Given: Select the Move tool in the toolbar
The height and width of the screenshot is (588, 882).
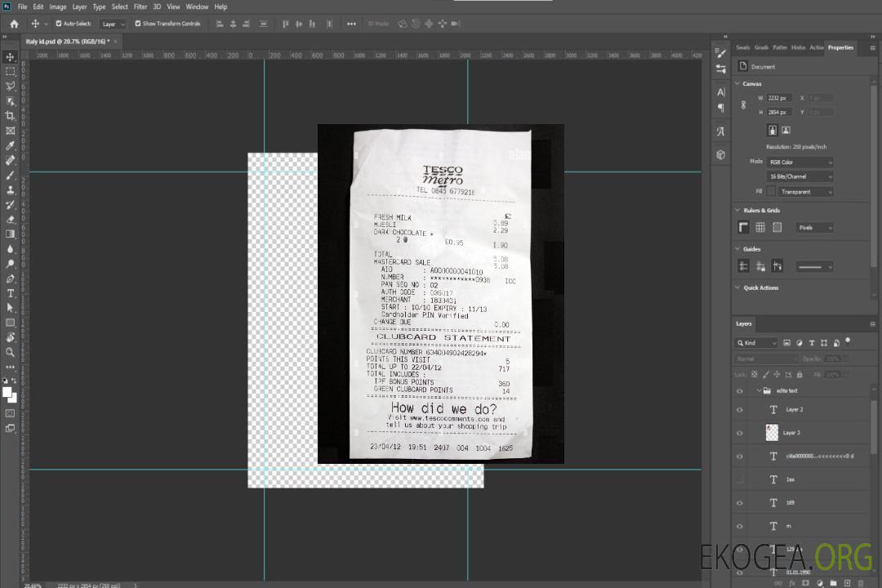Looking at the screenshot, I should (x=10, y=57).
